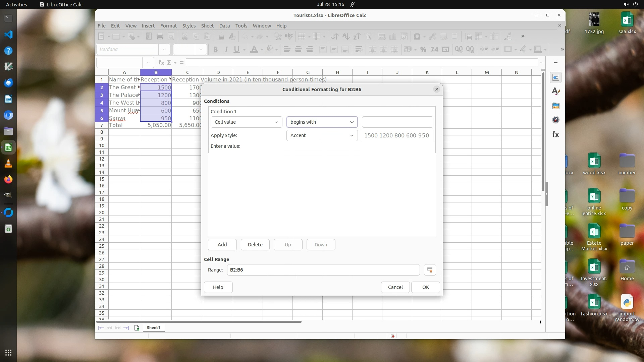Launch Firefox from the Ubuntu dock

click(8, 180)
